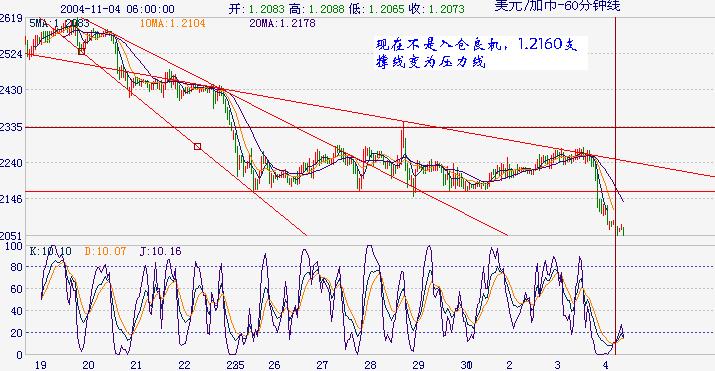Click date label 28 on time axis
The image size is (715, 371).
(x=370, y=365)
